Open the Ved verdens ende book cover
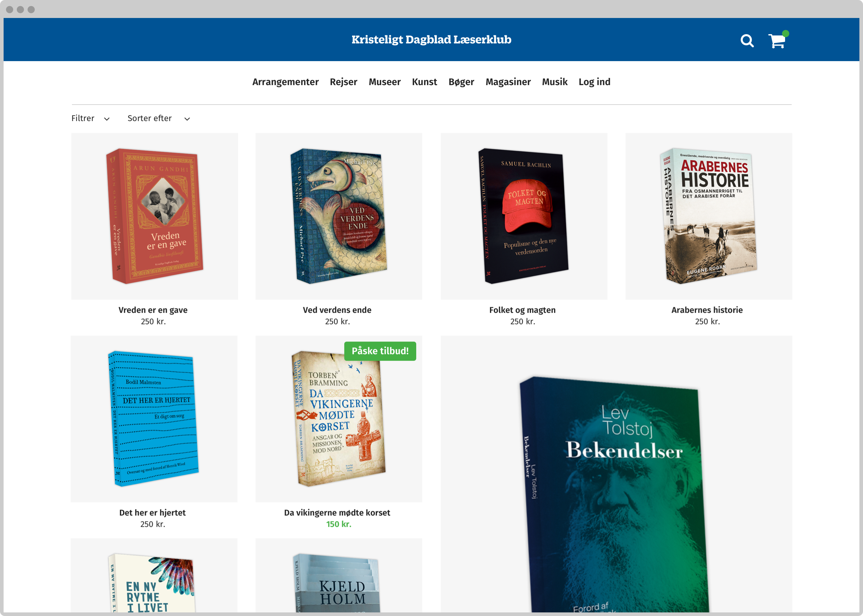This screenshot has width=863, height=616. tap(338, 216)
